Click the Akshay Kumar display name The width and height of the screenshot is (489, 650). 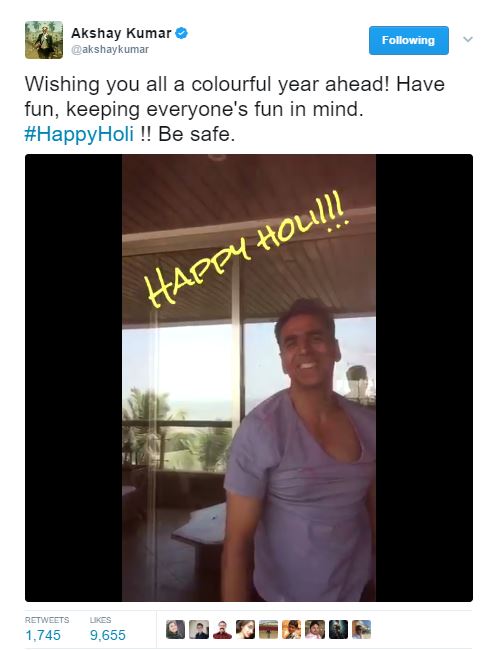121,33
